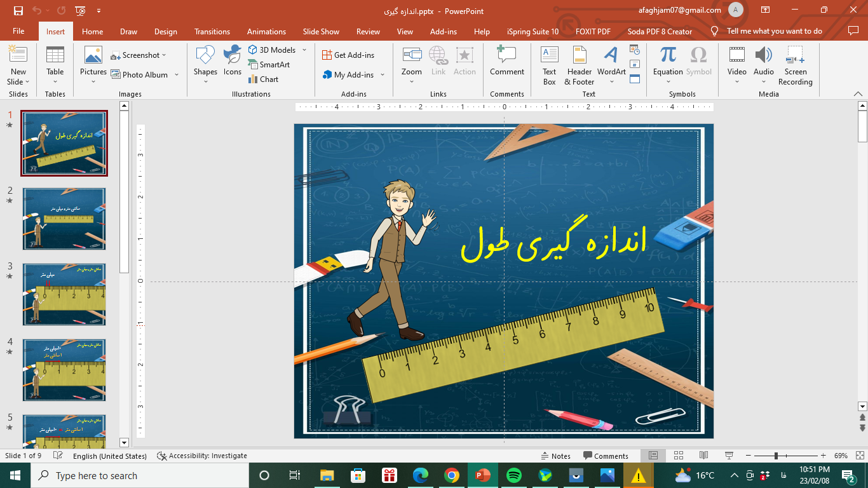Image resolution: width=868 pixels, height=488 pixels.
Task: Insert a Chart
Action: pyautogui.click(x=265, y=79)
